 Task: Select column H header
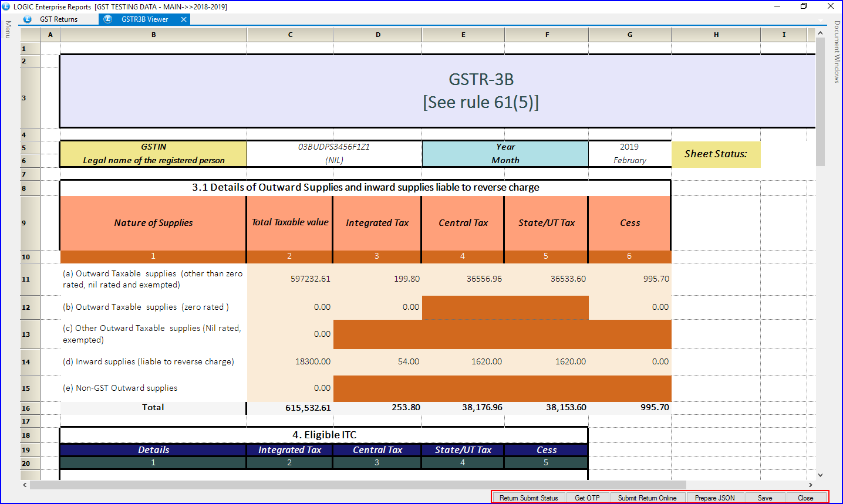[716, 35]
